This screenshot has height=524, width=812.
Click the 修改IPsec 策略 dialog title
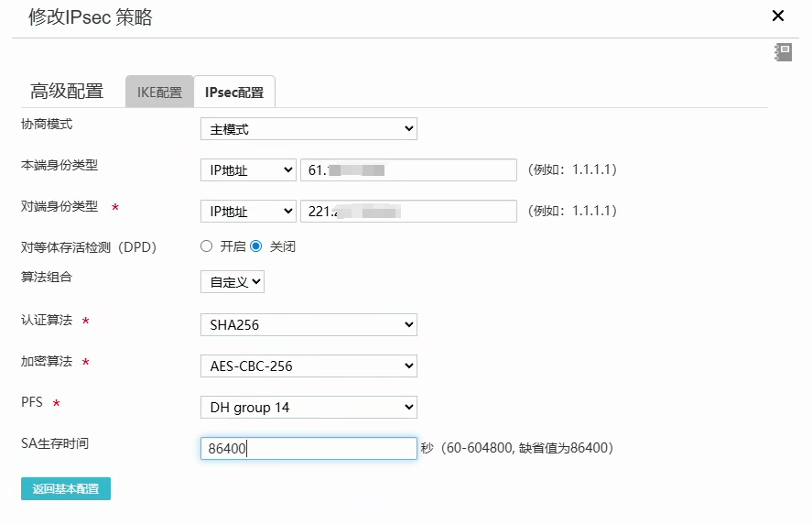click(x=91, y=17)
